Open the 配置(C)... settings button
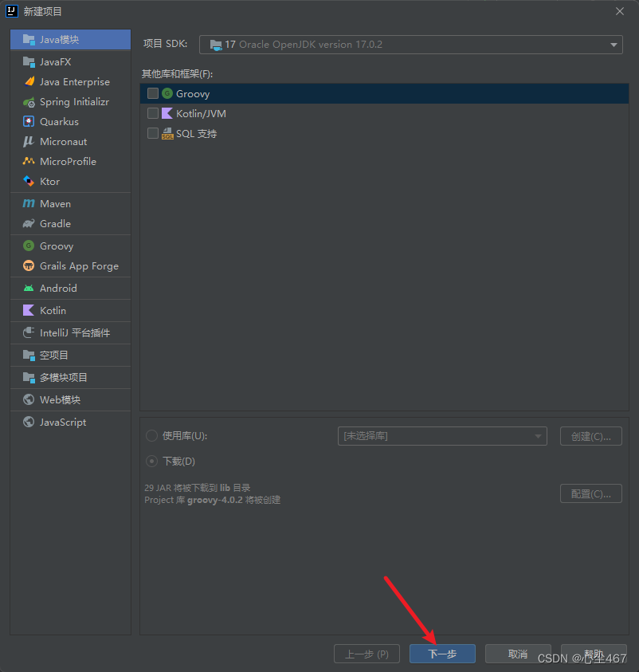639x672 pixels. [591, 493]
